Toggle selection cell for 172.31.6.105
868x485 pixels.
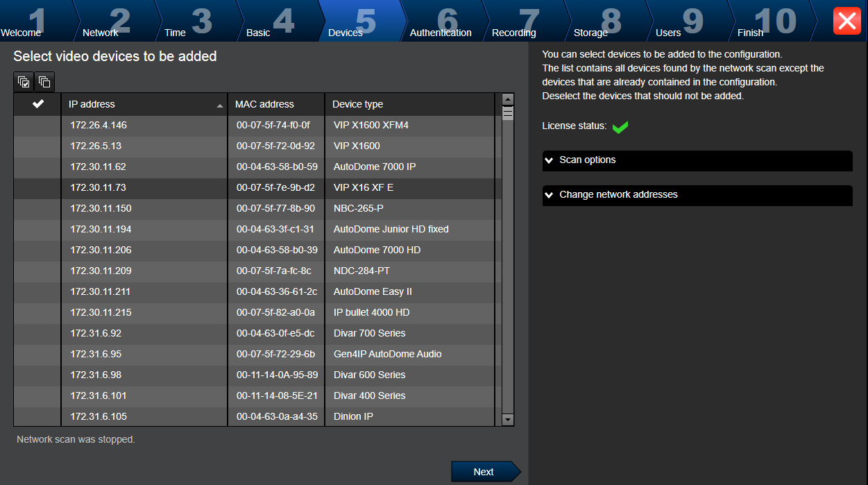click(x=37, y=417)
